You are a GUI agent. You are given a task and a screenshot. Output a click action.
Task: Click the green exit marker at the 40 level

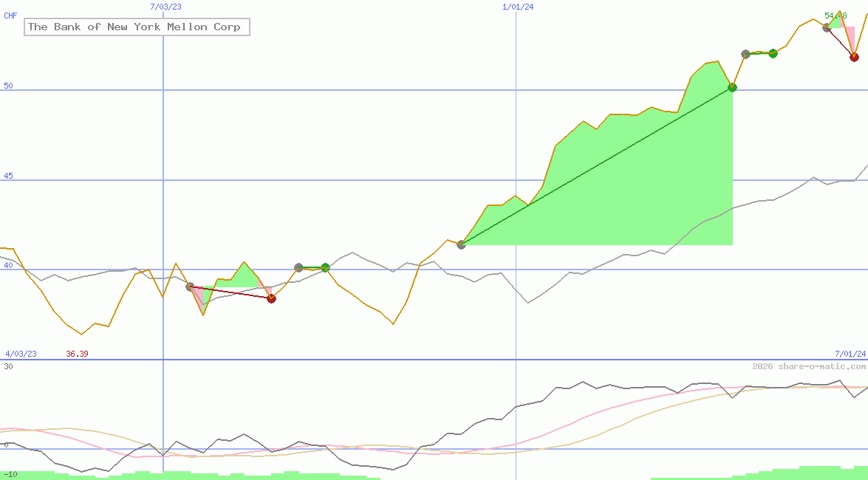(325, 267)
